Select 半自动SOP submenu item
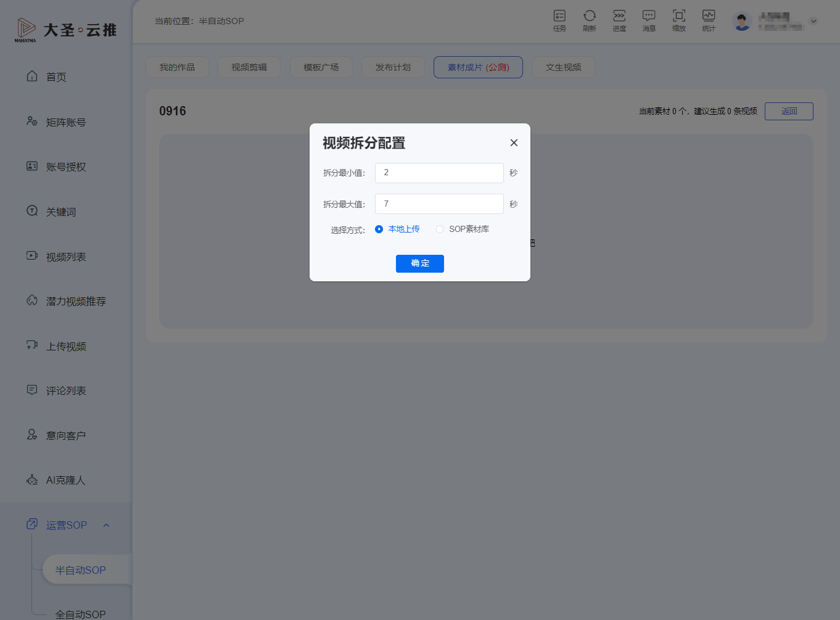Image resolution: width=840 pixels, height=620 pixels. coord(81,570)
